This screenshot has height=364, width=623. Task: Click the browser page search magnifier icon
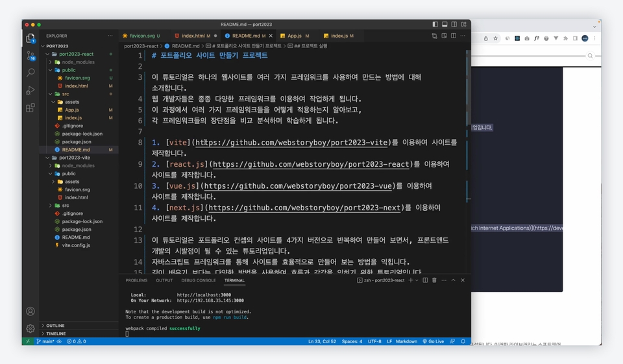(x=590, y=56)
